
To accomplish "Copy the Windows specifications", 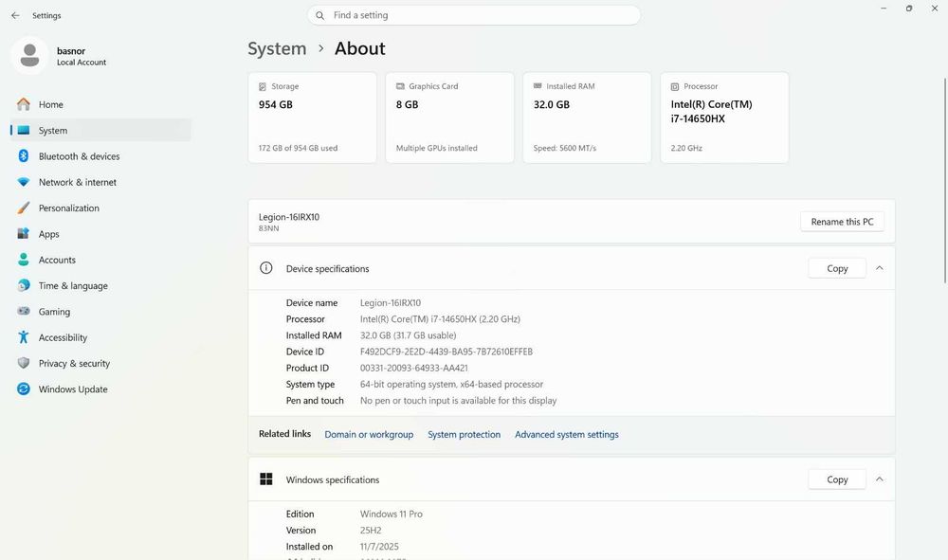I will 837,479.
